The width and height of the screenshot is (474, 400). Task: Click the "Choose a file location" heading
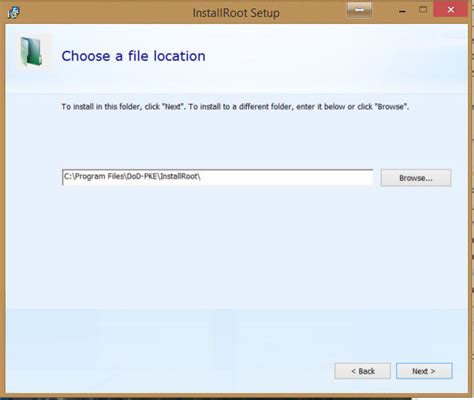click(133, 56)
